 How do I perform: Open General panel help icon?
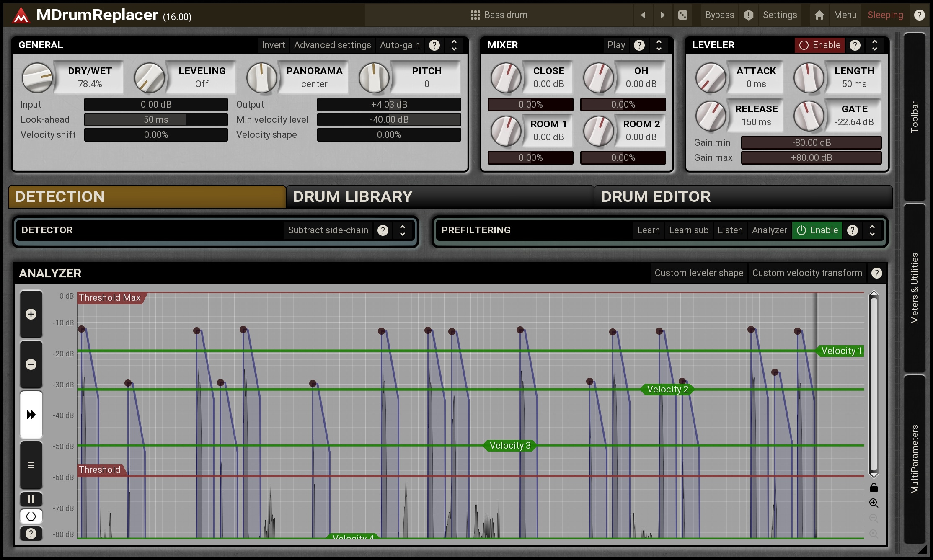[434, 45]
